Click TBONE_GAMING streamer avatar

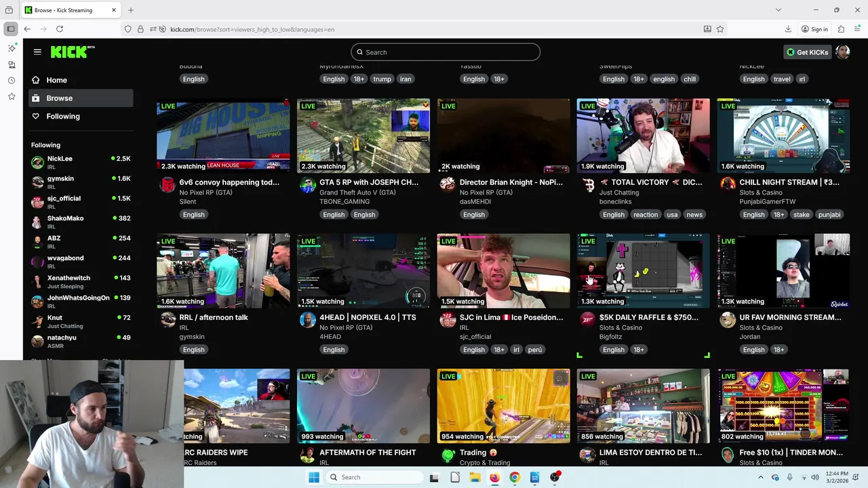tap(308, 184)
